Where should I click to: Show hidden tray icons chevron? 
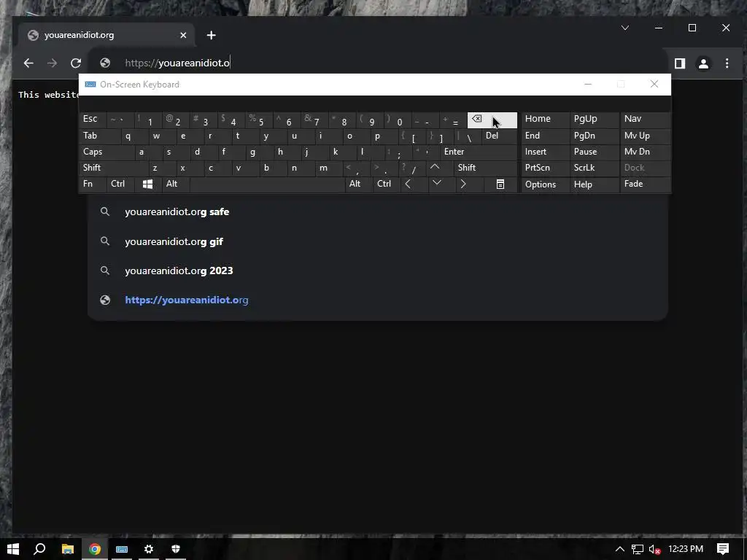(620, 549)
